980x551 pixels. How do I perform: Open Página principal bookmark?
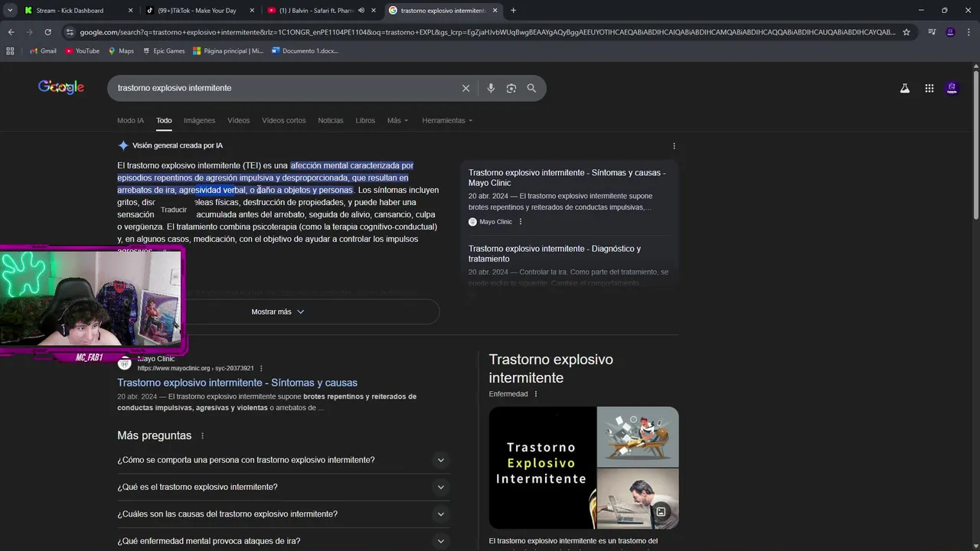point(228,51)
